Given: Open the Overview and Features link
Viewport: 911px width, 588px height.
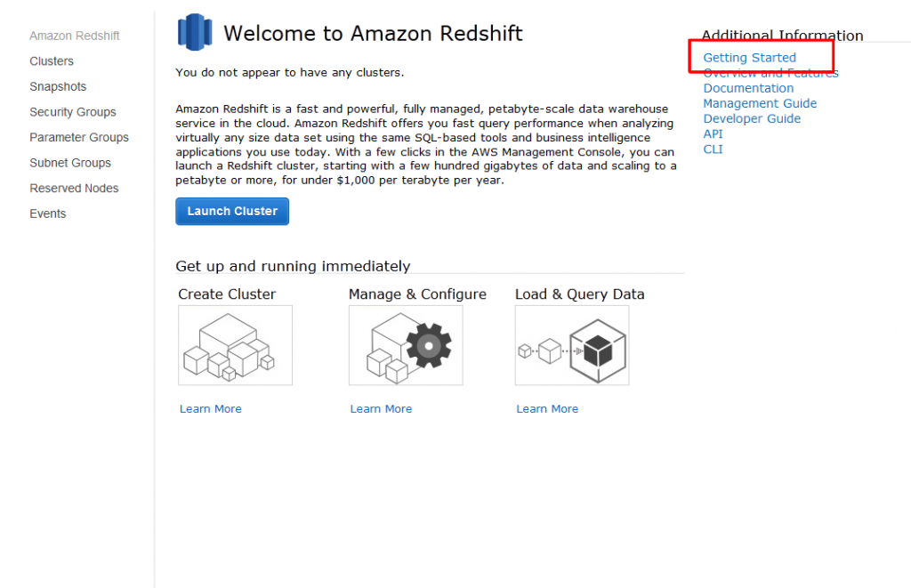Looking at the screenshot, I should (x=771, y=73).
